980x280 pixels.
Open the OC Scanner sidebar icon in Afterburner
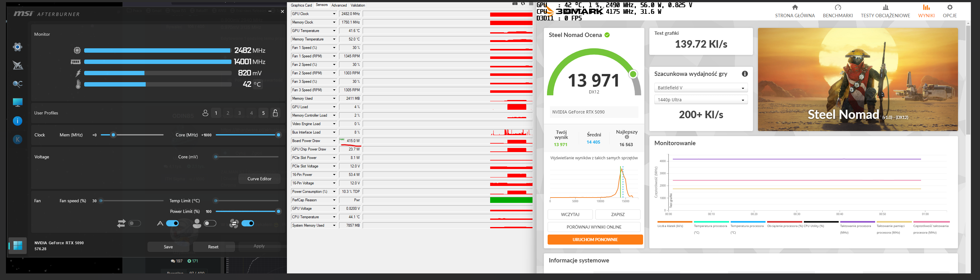tap(18, 84)
